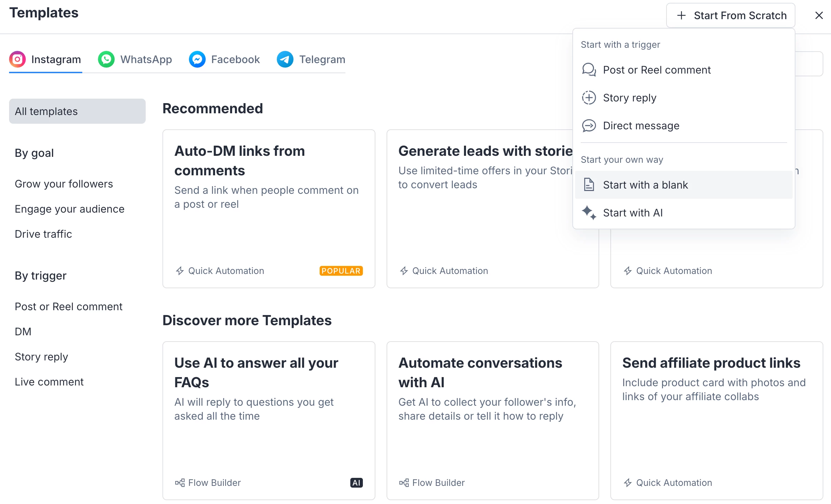831x504 pixels.
Task: Click the Story reply circle-plus icon
Action: (589, 98)
